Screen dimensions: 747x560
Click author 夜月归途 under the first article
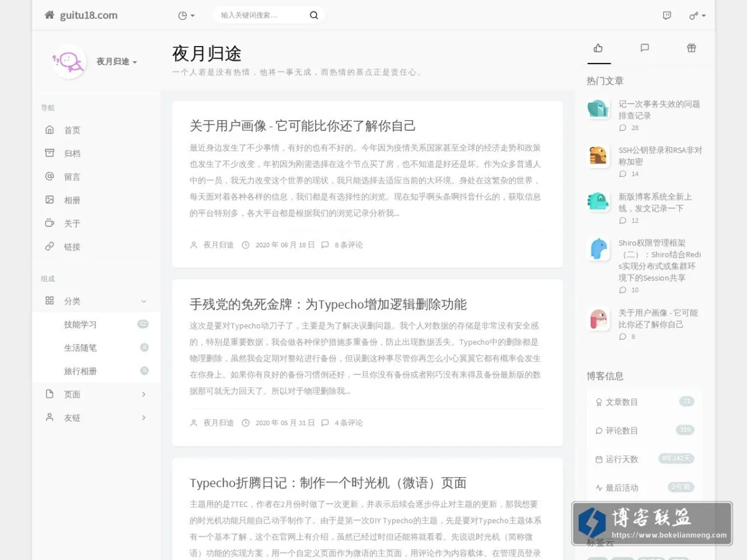[218, 245]
